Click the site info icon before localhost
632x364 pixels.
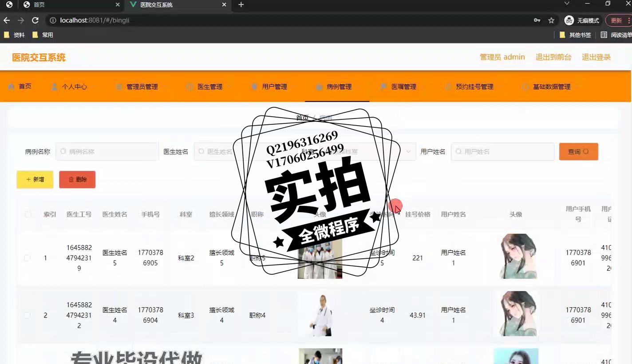[x=53, y=20]
